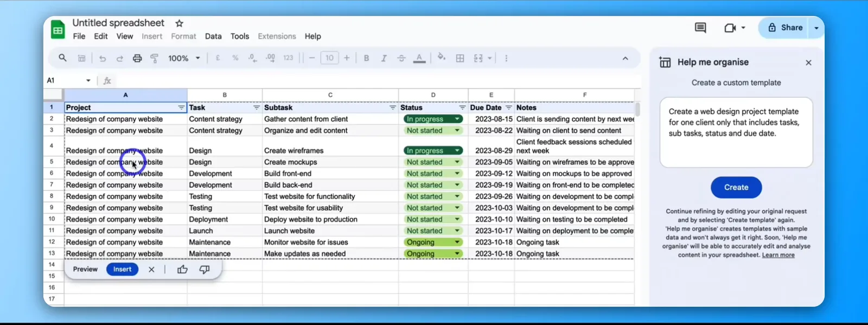Format as currency with the pound icon
The height and width of the screenshot is (325, 868).
218,58
